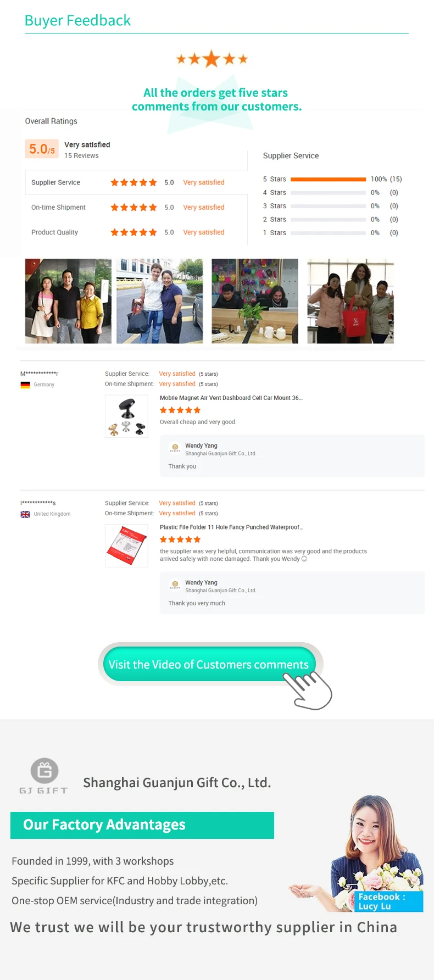
Task: Click the United Kingdom flag icon
Action: click(25, 514)
